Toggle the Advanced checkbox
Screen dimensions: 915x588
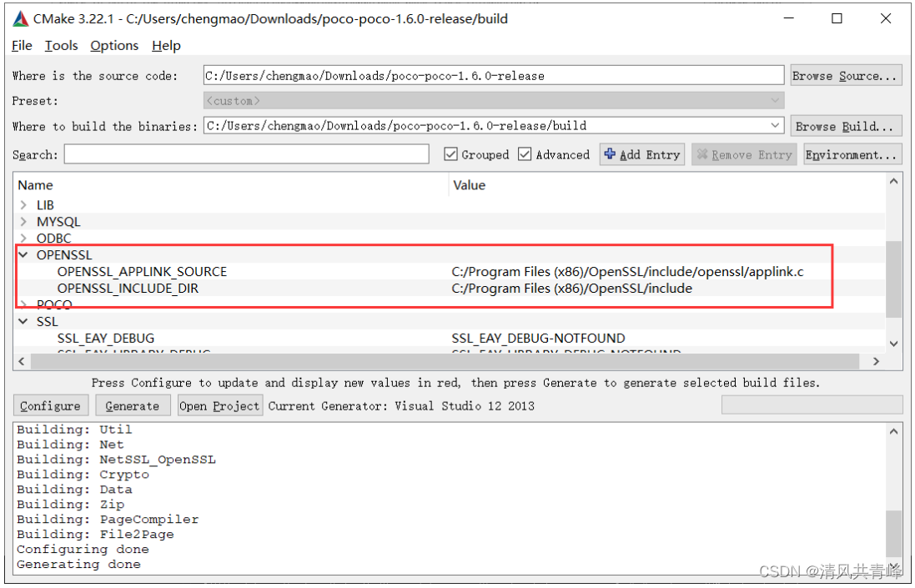point(525,154)
